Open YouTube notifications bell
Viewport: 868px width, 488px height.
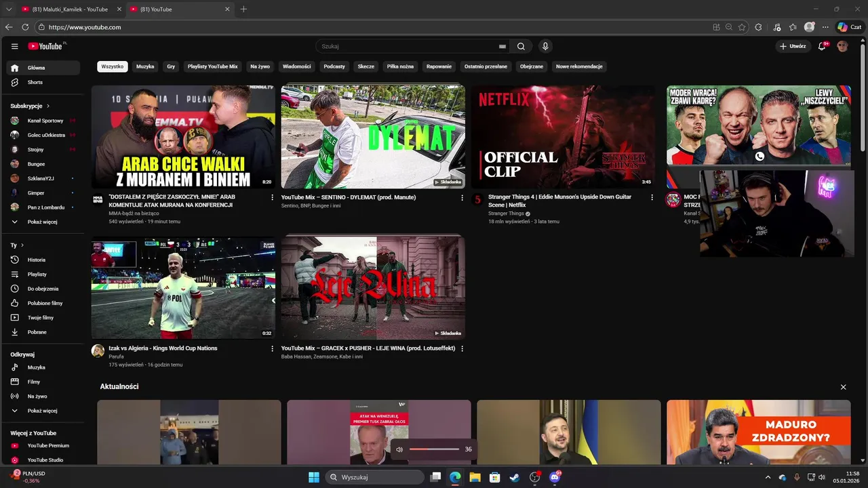coord(822,46)
